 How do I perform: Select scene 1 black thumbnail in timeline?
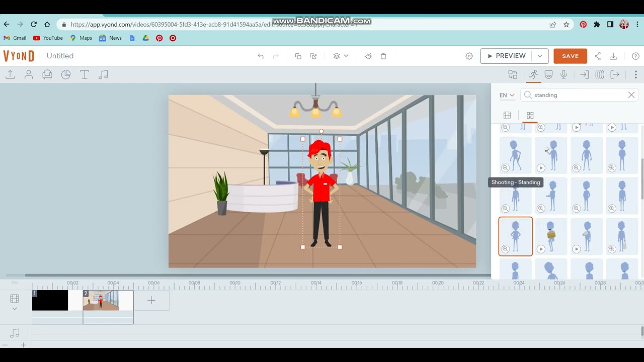tap(50, 300)
